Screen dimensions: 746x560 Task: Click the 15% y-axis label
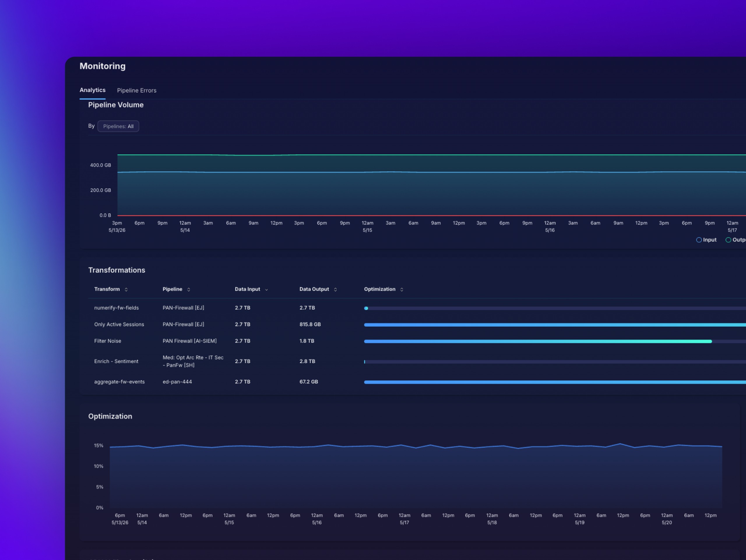tap(98, 446)
